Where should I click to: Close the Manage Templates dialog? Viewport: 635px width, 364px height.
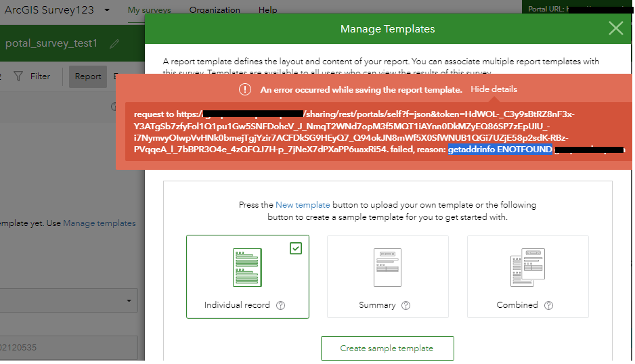tap(615, 28)
